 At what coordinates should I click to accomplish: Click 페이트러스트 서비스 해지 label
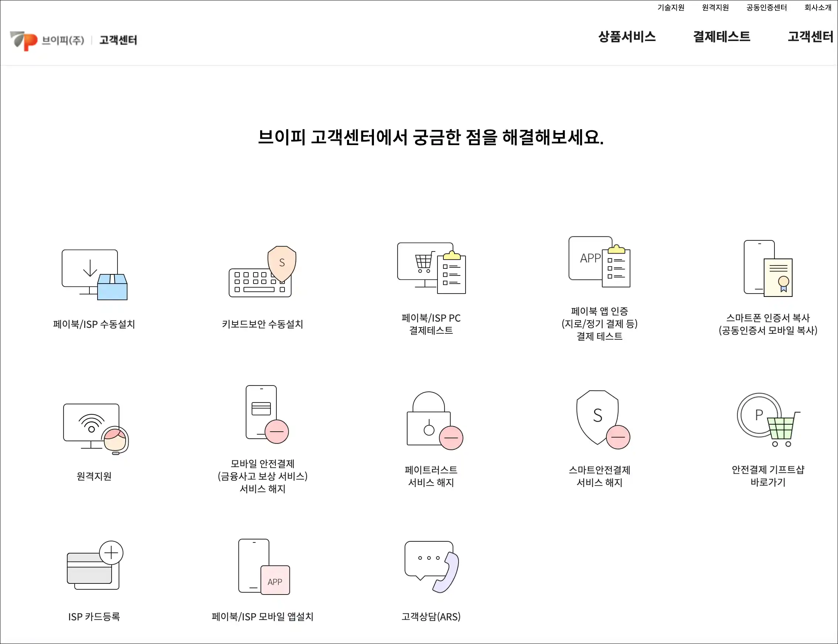431,476
